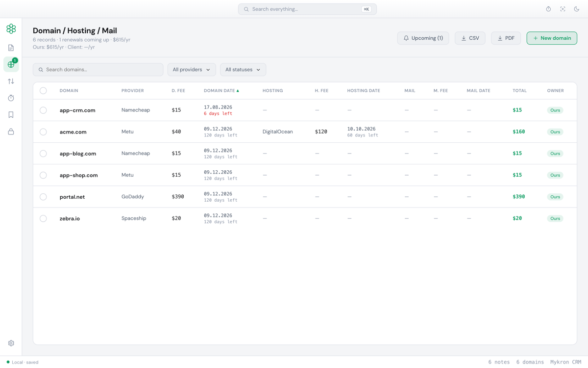Select the acme.com row checkbox

(43, 132)
